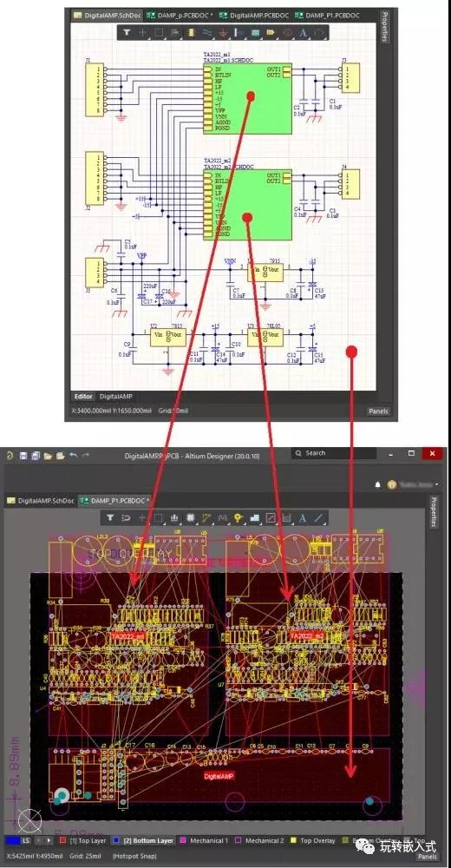This screenshot has height=868, width=451.
Task: Click the align objects icon in schematic toolbar
Action: coord(175,33)
